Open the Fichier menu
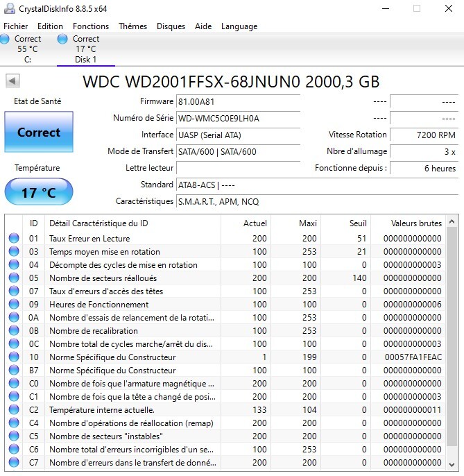 point(16,26)
